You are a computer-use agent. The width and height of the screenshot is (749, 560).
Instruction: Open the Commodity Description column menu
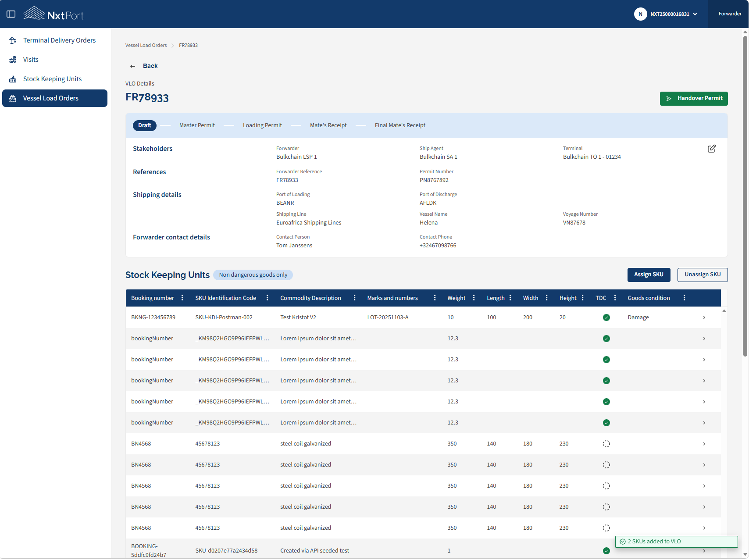tap(355, 298)
